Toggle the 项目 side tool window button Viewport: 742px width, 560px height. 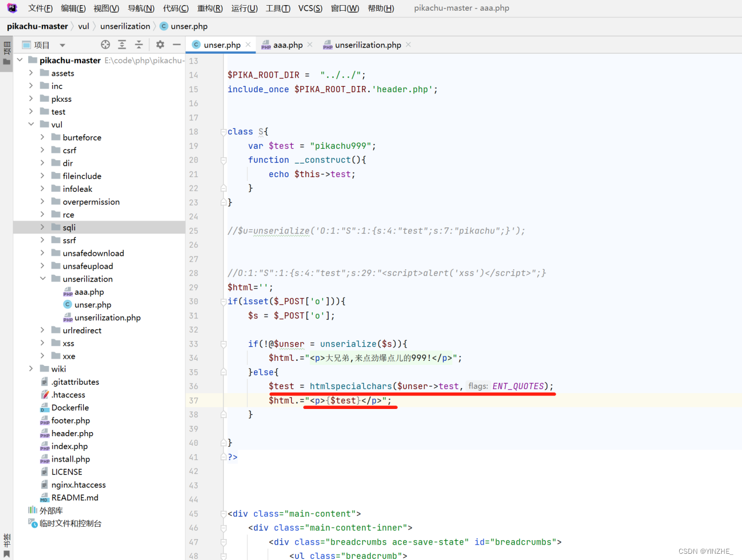7,53
